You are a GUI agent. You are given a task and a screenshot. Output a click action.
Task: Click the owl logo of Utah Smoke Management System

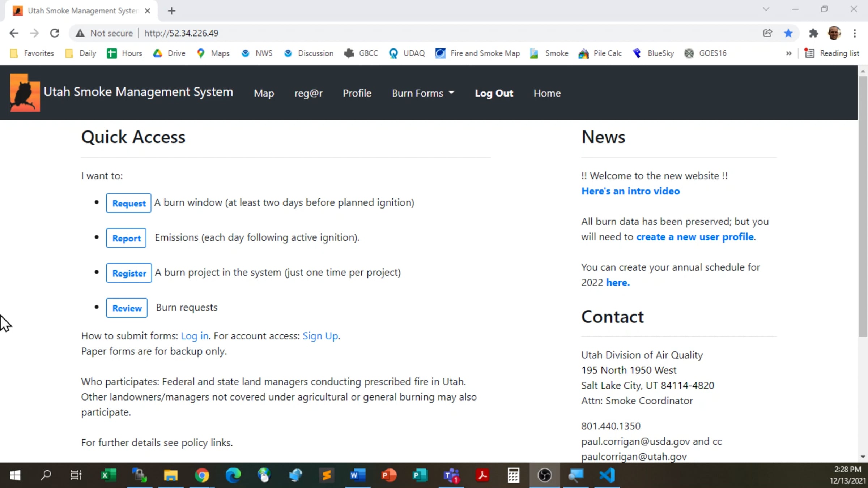[25, 93]
